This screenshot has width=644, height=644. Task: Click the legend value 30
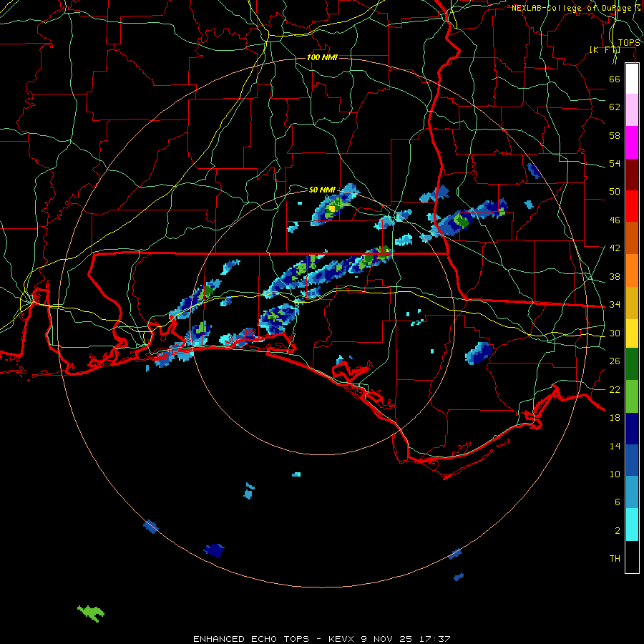tap(615, 333)
